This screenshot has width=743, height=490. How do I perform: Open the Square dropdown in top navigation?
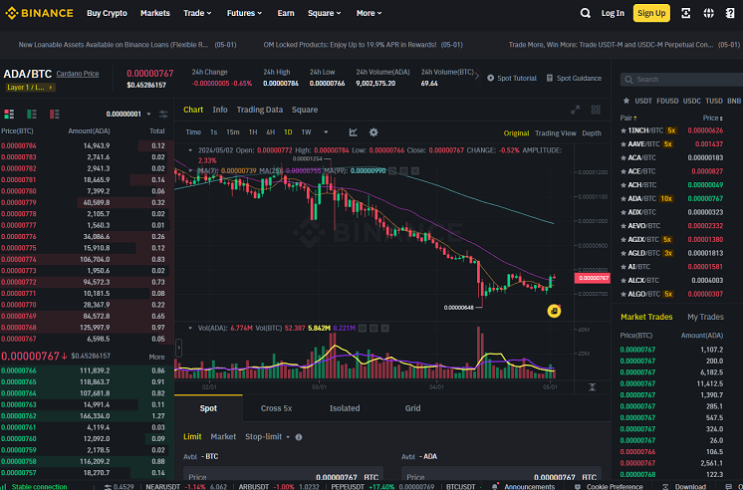click(x=325, y=13)
